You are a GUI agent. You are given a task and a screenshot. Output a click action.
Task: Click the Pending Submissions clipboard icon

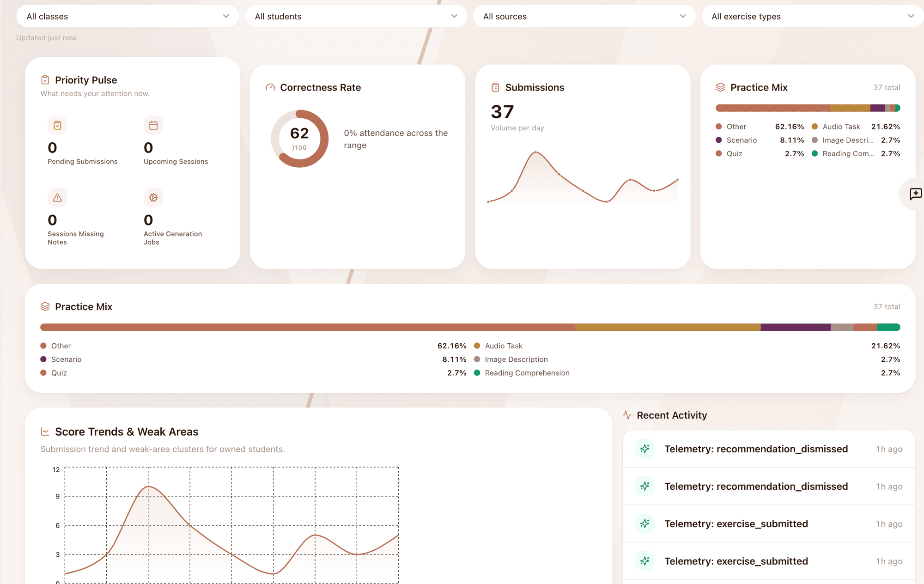57,125
